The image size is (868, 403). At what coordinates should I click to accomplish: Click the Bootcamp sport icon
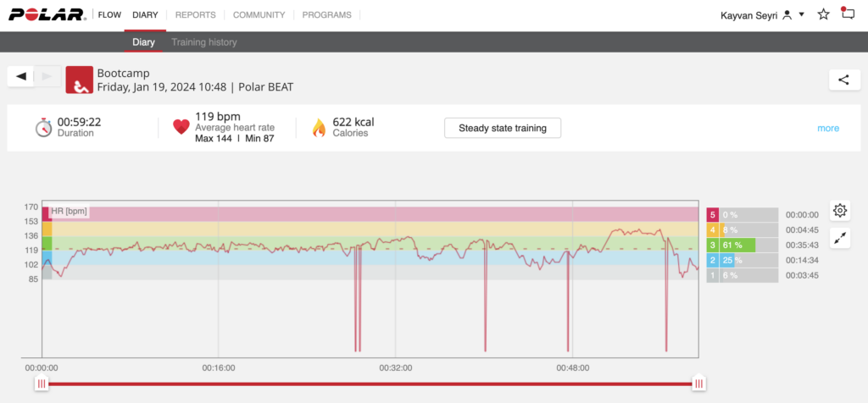[79, 80]
